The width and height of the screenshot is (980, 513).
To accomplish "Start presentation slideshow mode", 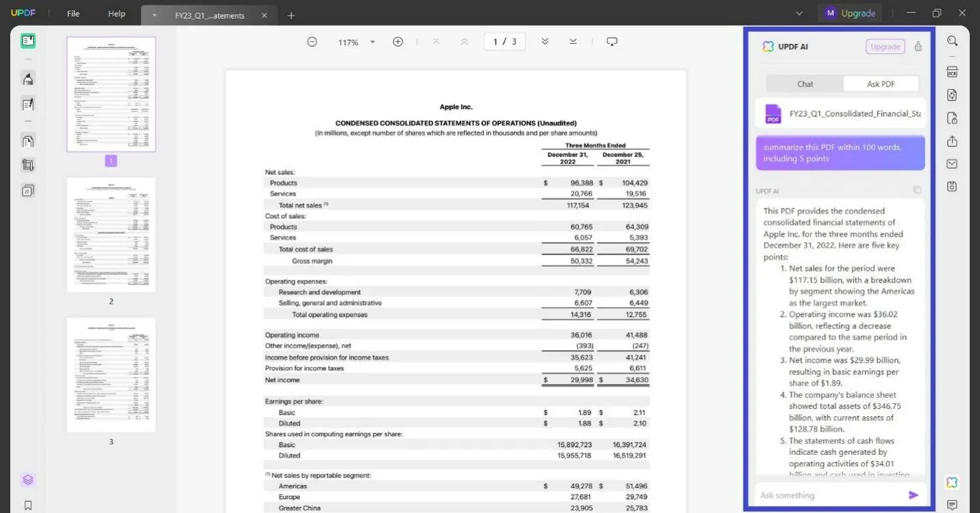I will (x=612, y=42).
